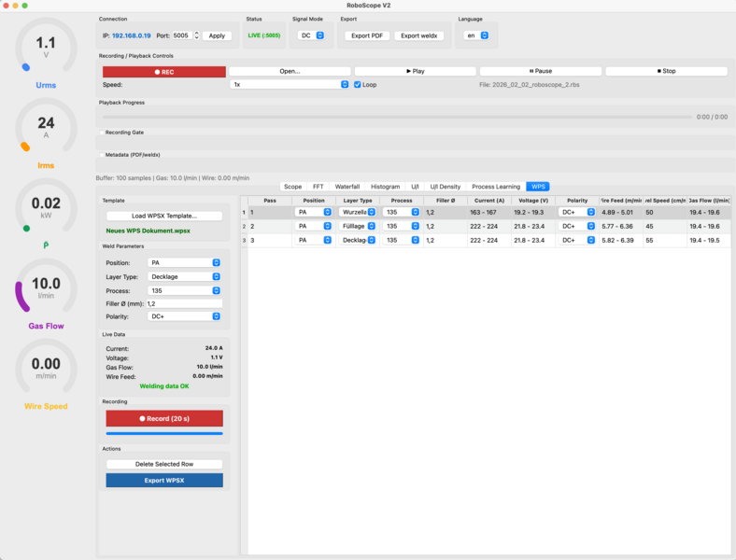Viewport: 736px width, 560px height.
Task: Click the Filler Ø (mm) input field
Action: [184, 303]
